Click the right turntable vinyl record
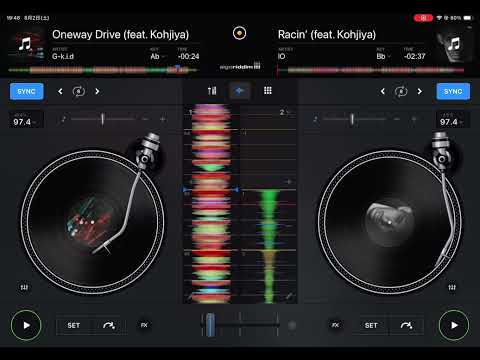The height and width of the screenshot is (360, 480). [389, 222]
